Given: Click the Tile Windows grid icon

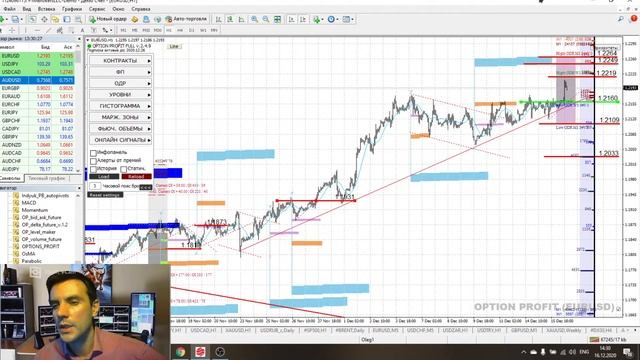Looking at the screenshot, I should pos(278,19).
